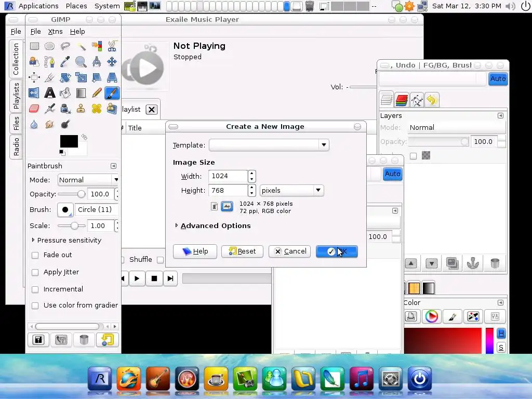Select the Clone stamp tool
532x399 pixels.
tap(81, 109)
